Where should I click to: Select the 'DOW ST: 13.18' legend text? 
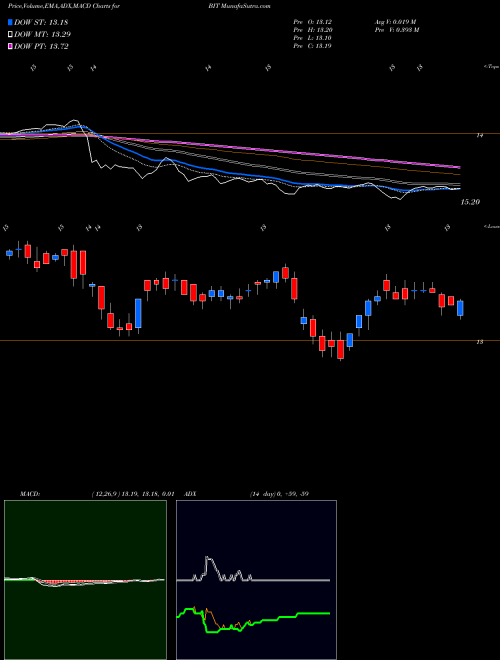point(41,22)
